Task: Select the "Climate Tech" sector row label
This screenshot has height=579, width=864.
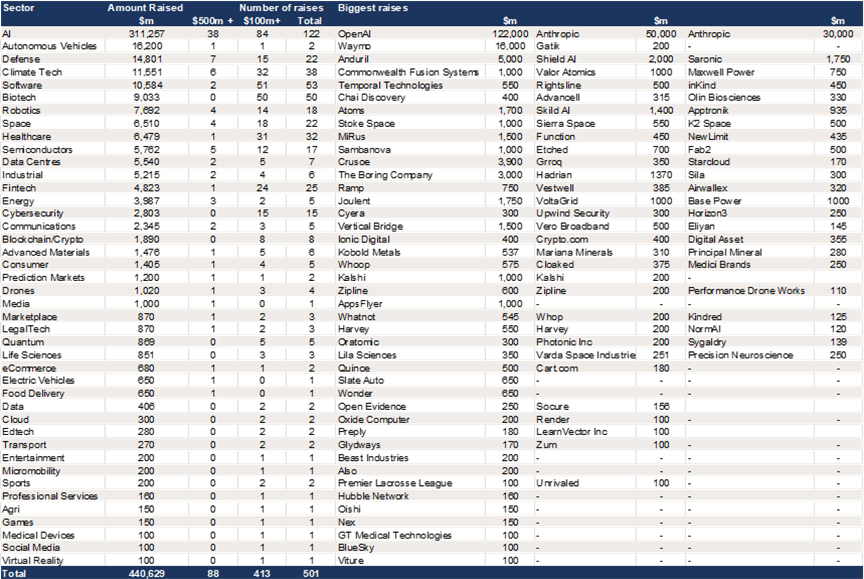Action: click(x=32, y=72)
